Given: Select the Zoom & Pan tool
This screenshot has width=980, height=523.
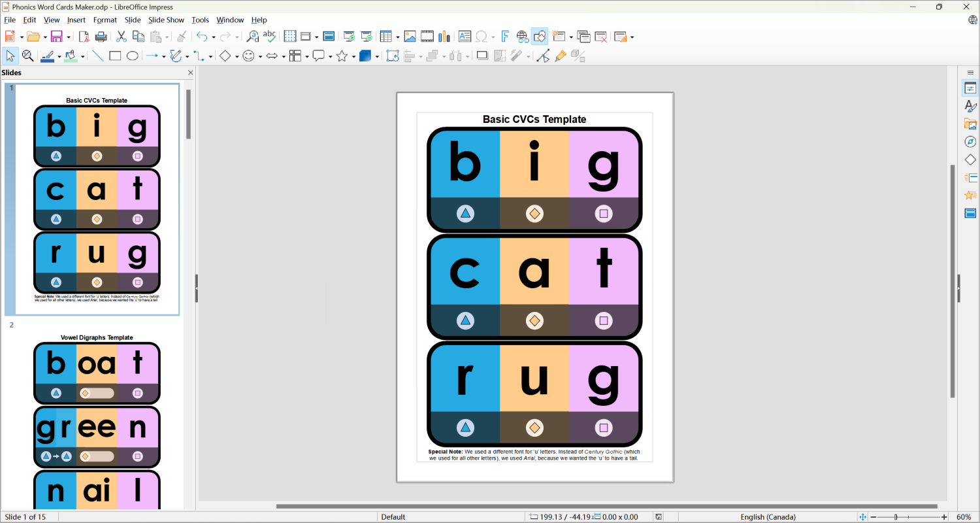Looking at the screenshot, I should pos(27,56).
